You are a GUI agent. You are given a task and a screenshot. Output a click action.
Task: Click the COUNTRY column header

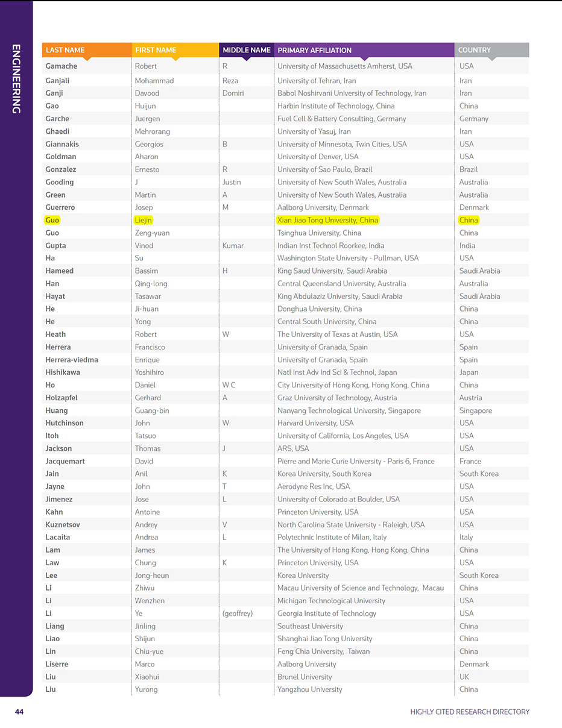[491, 50]
